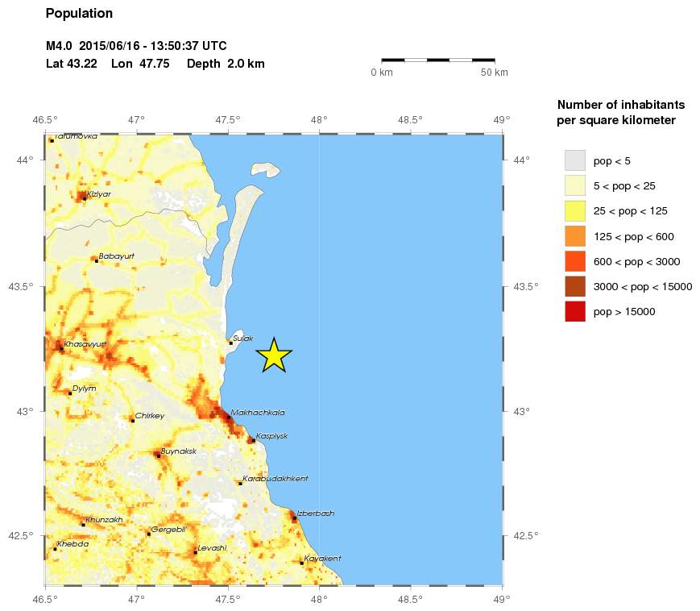Select the red 'pop > 15000' legend swatch
The width and height of the screenshot is (700, 611).
574,311
